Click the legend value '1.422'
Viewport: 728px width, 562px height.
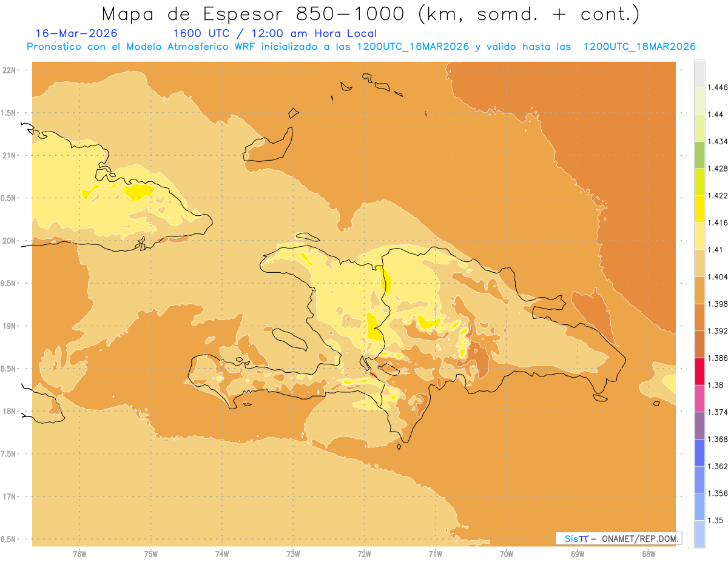point(718,195)
